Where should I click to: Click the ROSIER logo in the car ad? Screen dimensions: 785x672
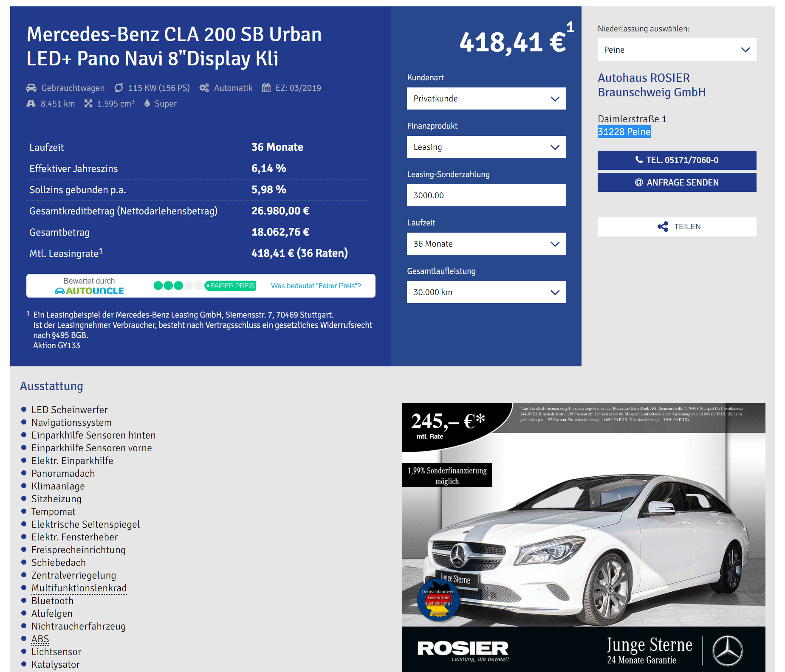click(x=463, y=650)
